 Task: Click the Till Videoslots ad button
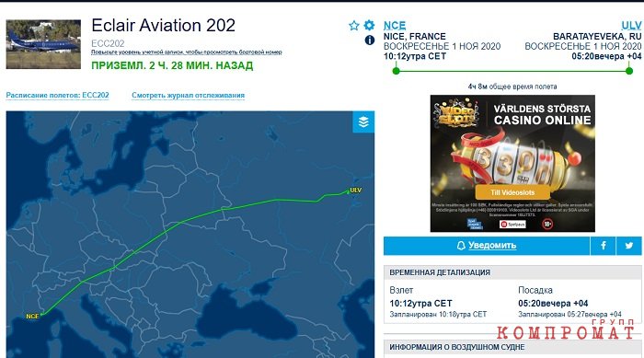tap(512, 192)
